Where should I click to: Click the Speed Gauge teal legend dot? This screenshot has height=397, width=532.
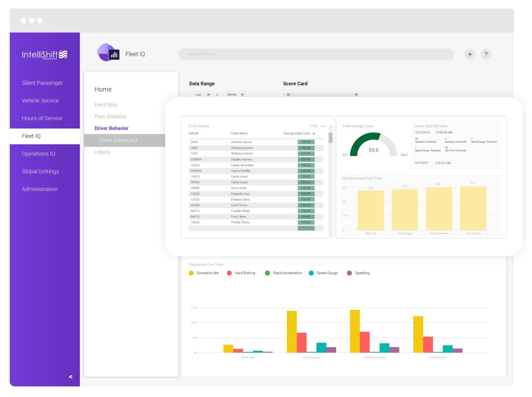coord(311,273)
